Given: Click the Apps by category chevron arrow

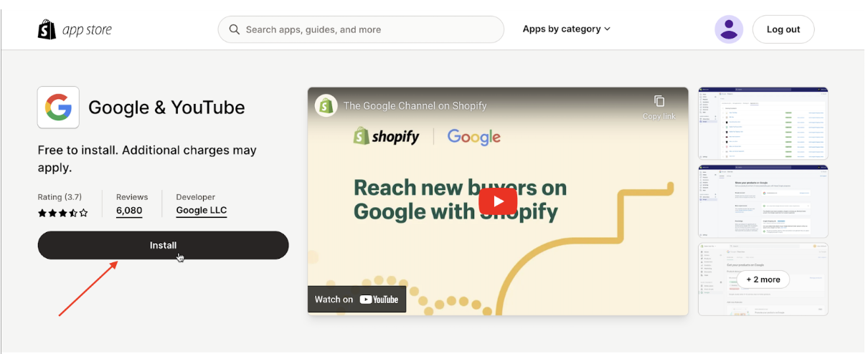Looking at the screenshot, I should tap(607, 29).
